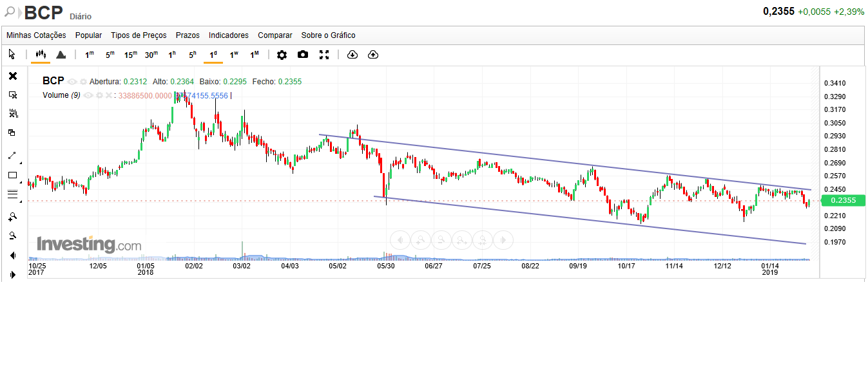Enter fullscreen mode from the toolbar

point(324,55)
